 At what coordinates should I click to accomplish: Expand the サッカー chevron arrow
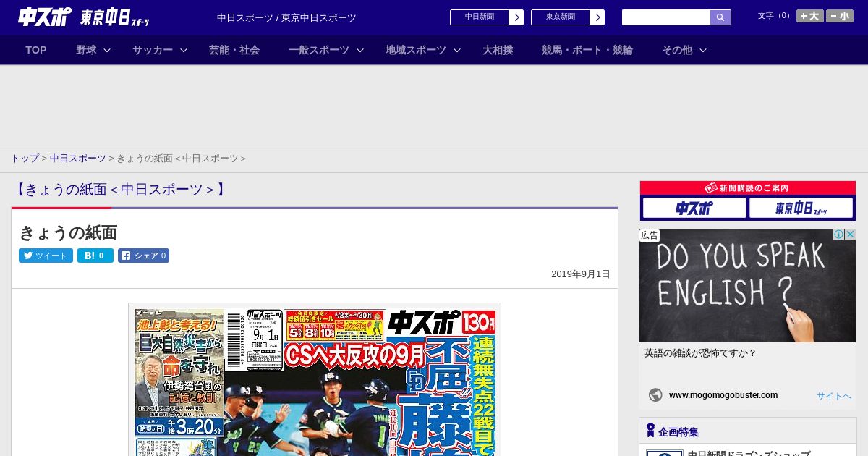click(184, 50)
